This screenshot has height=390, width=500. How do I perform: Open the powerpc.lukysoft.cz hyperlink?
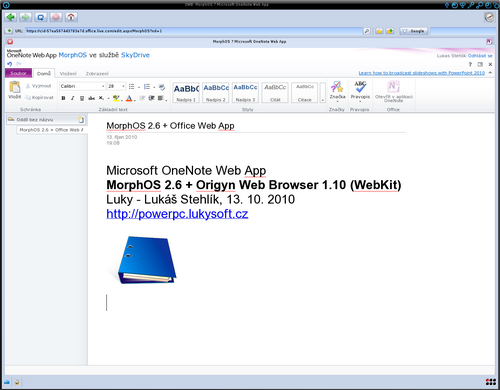pyautogui.click(x=177, y=214)
